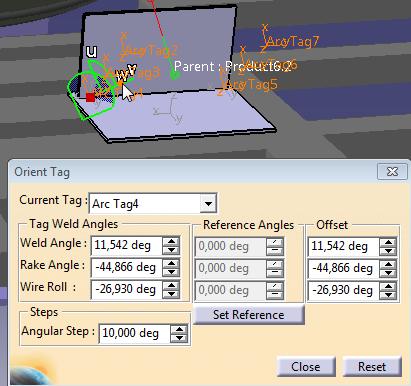Increase the first Offset angle value

pyautogui.click(x=388, y=242)
